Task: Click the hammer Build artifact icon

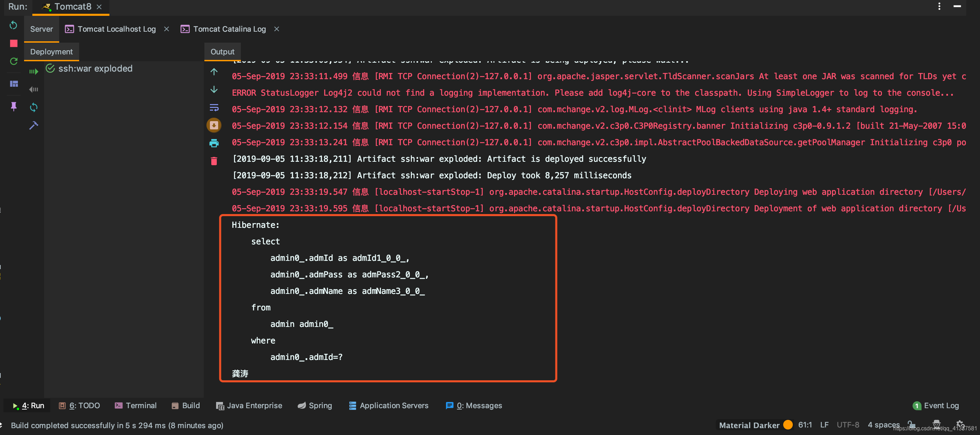Action: pos(34,125)
